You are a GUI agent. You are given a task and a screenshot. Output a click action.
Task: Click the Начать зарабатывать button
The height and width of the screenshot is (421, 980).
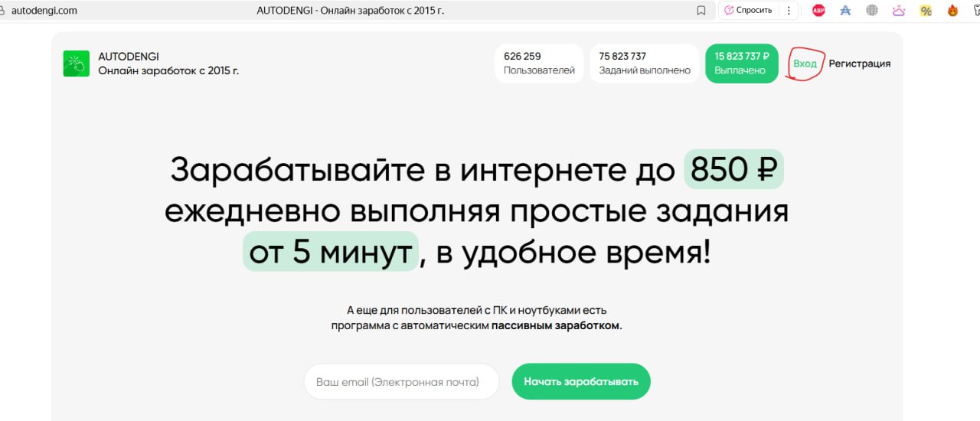click(580, 381)
